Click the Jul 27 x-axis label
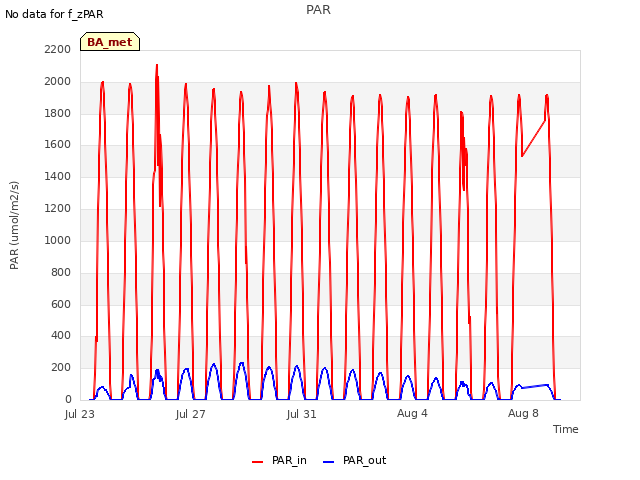This screenshot has height=480, width=640. 191,414
